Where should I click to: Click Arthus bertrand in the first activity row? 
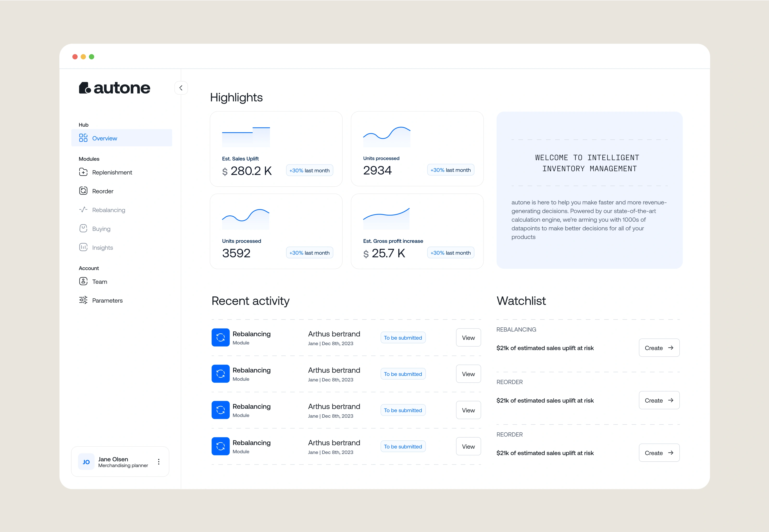pos(334,334)
